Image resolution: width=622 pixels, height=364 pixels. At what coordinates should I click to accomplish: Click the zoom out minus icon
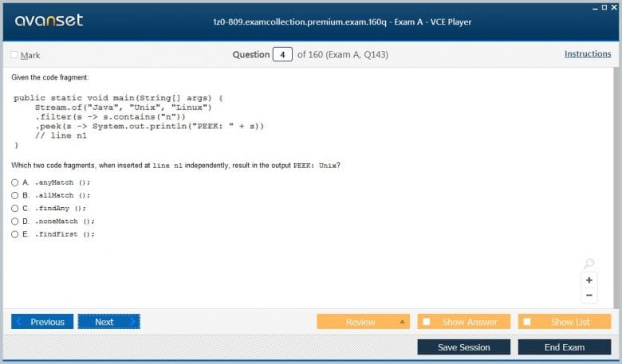coord(589,295)
